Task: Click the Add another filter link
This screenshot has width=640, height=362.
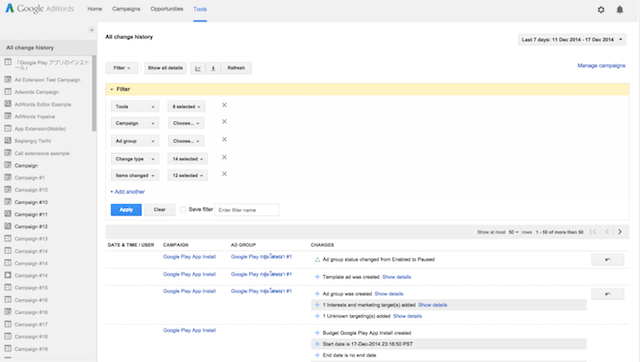Action: pos(128,192)
